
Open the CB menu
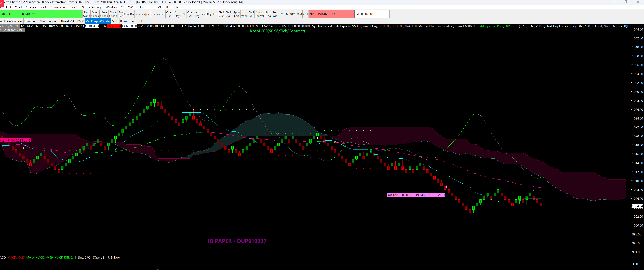122,7
